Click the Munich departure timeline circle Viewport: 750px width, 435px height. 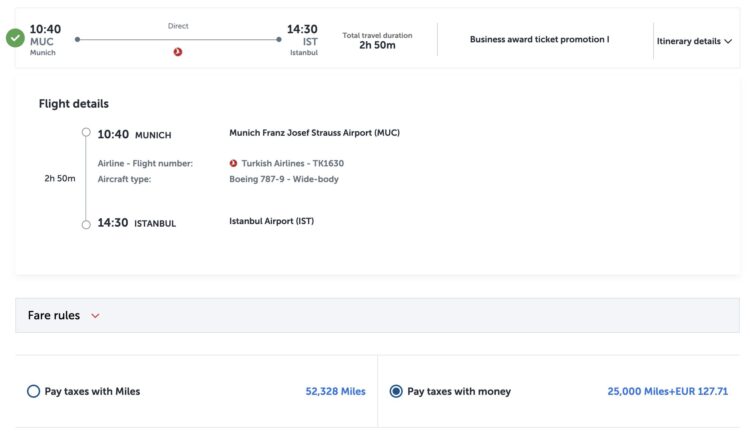pyautogui.click(x=86, y=132)
